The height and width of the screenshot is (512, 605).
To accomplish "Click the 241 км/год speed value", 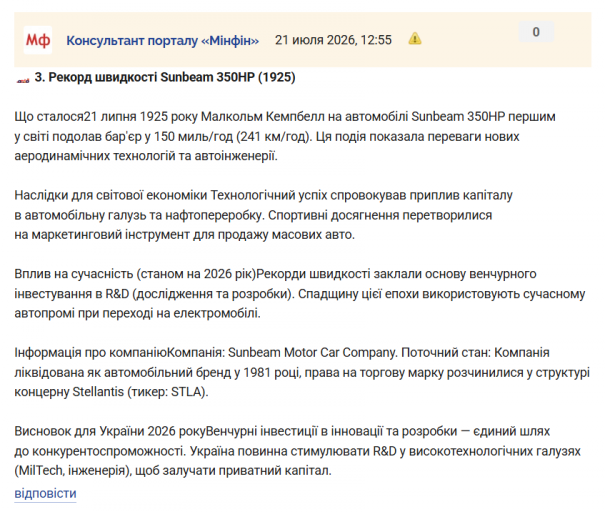I will 273,137.
